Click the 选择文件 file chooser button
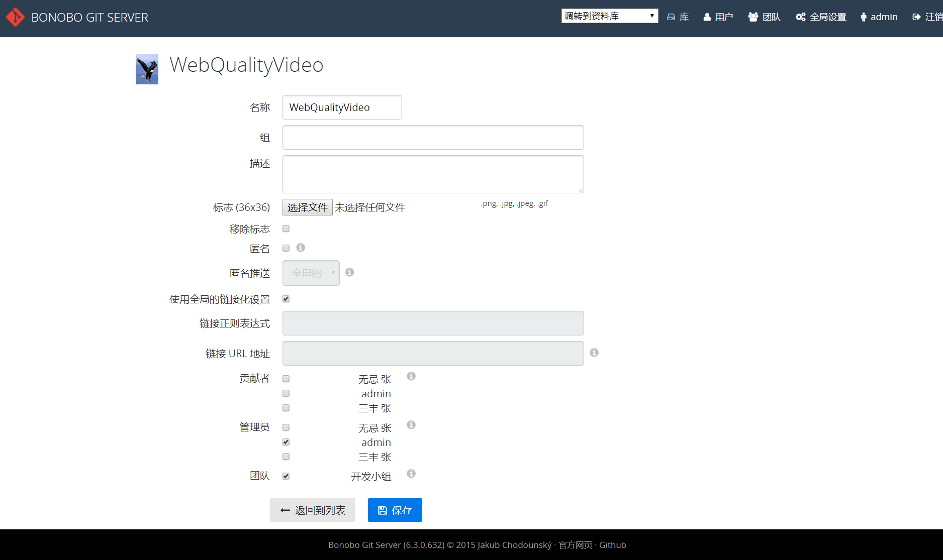Image resolution: width=943 pixels, height=560 pixels. click(x=308, y=207)
